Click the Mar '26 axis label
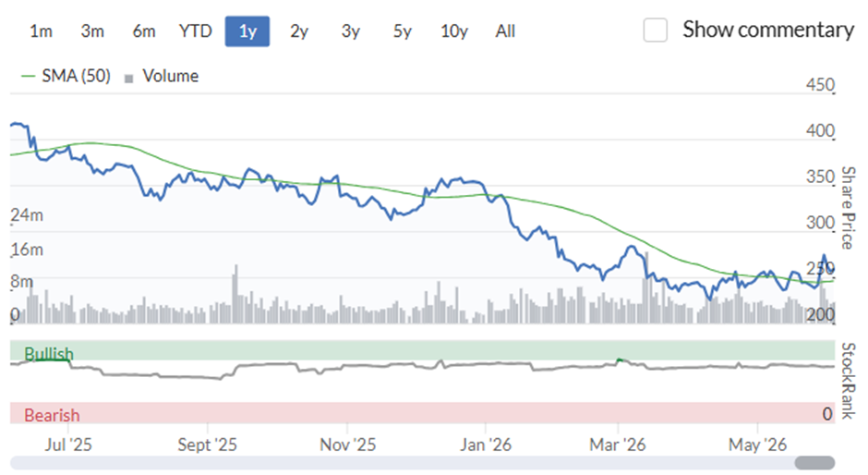Screen dimensions: 868x475 [618, 445]
